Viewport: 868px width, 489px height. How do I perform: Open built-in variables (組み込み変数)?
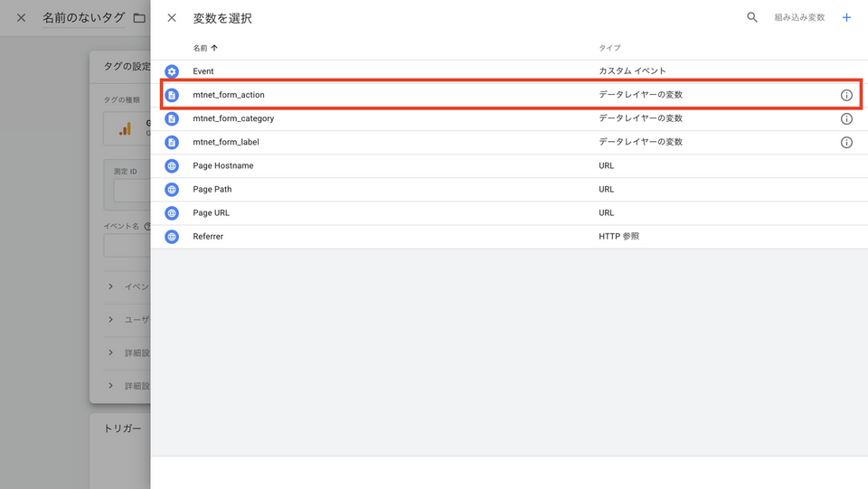tap(799, 17)
